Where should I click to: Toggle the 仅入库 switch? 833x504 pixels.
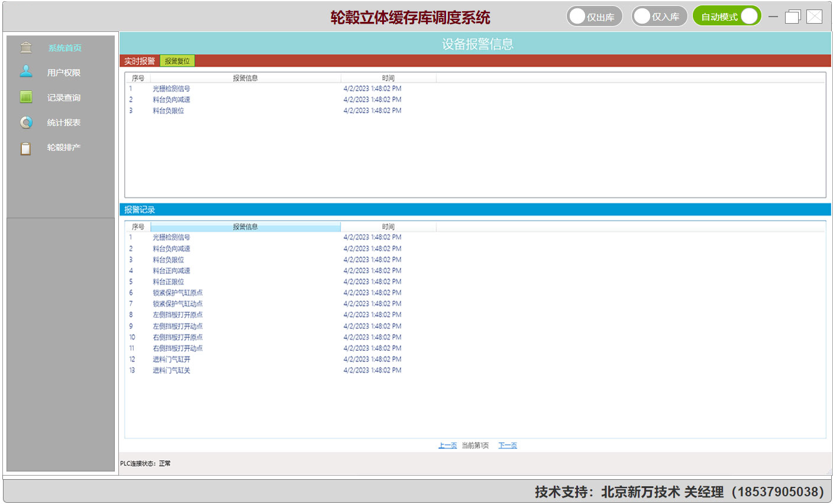click(x=660, y=17)
